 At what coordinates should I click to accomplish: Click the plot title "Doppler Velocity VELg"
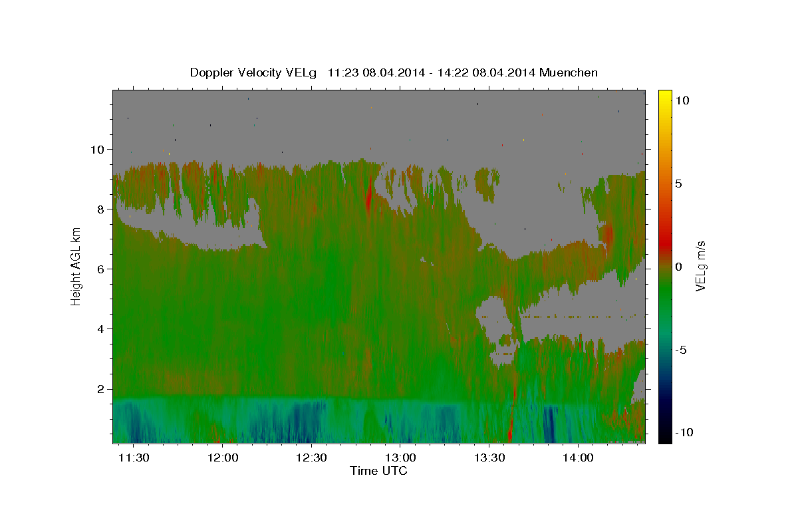255,72
